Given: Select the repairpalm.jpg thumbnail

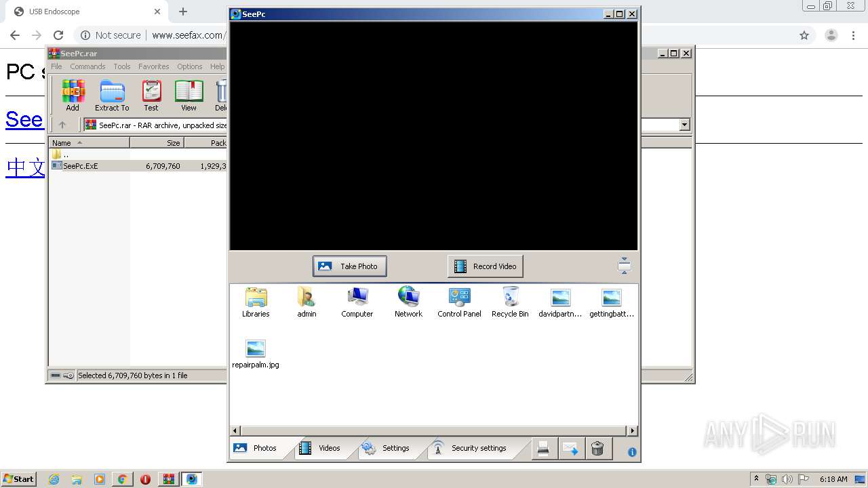Looking at the screenshot, I should [x=256, y=354].
